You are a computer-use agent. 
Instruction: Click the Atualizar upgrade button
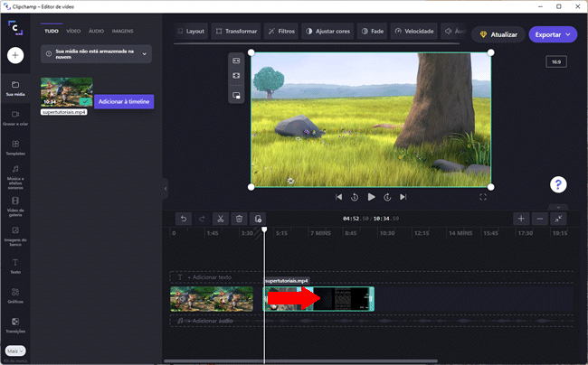click(x=498, y=34)
